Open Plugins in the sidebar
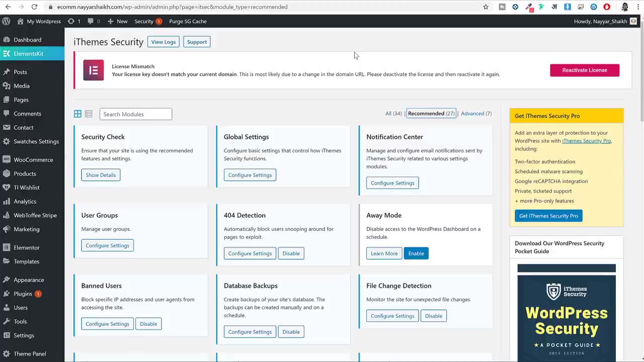Image resolution: width=644 pixels, height=362 pixels. point(32,294)
